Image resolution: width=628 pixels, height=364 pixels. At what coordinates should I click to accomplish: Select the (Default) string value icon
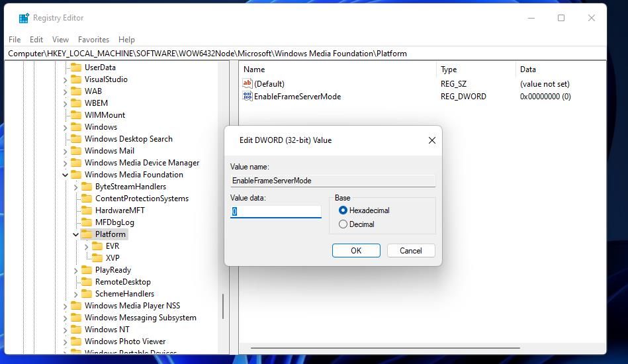pyautogui.click(x=247, y=83)
